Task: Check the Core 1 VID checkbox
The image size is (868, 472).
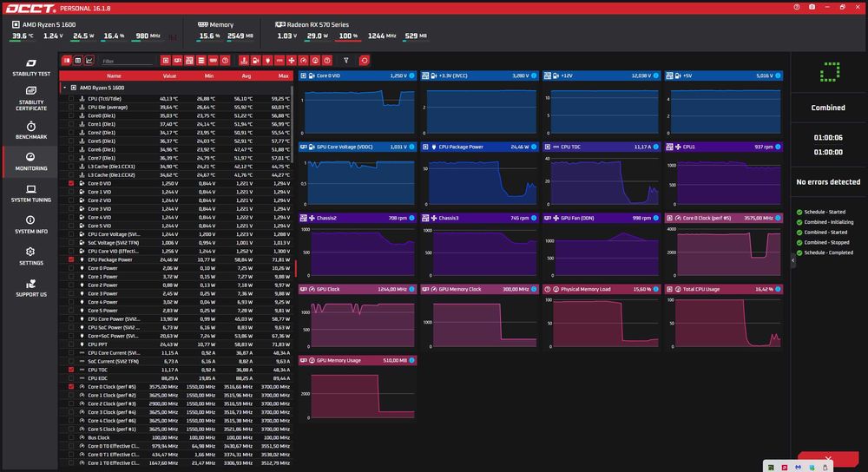Action: click(71, 192)
